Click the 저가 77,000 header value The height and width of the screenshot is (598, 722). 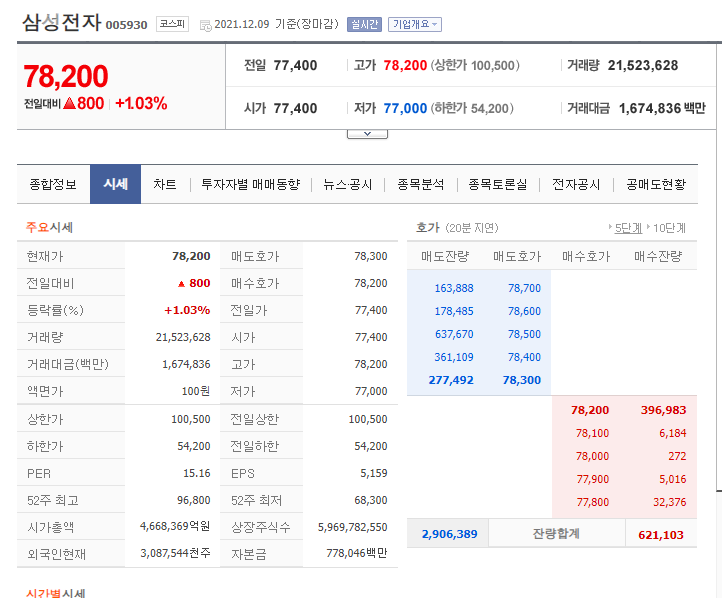[x=405, y=108]
